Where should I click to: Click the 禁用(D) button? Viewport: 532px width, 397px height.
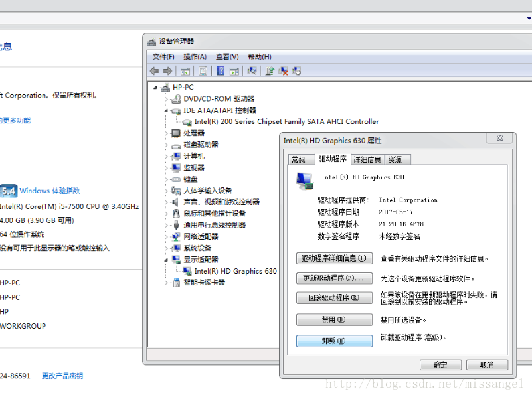coord(334,320)
